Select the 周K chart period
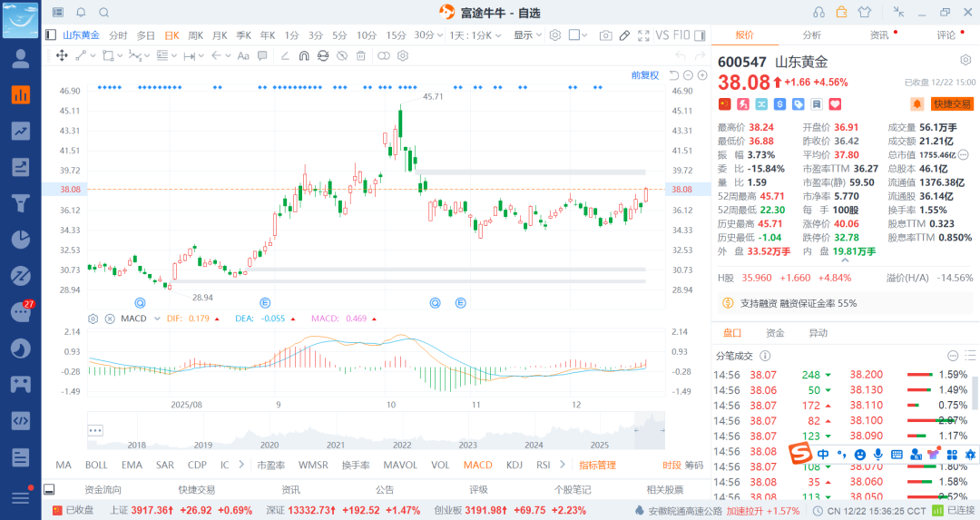The image size is (980, 520). (196, 35)
